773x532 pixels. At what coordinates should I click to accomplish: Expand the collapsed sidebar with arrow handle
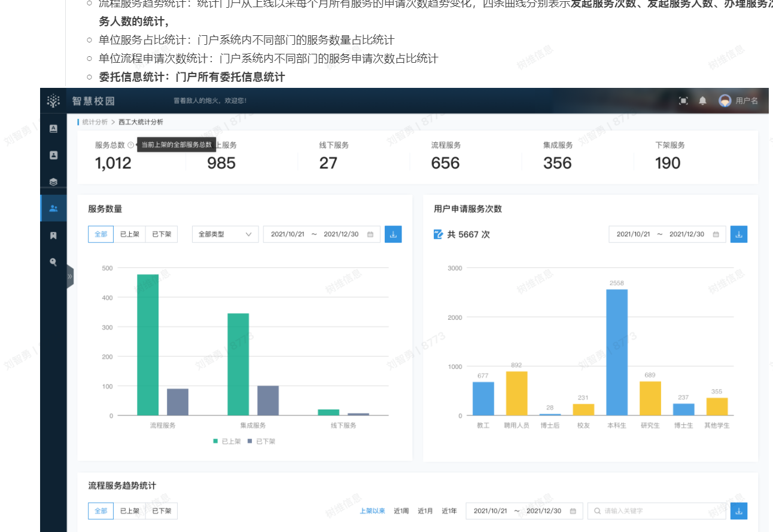coord(70,277)
